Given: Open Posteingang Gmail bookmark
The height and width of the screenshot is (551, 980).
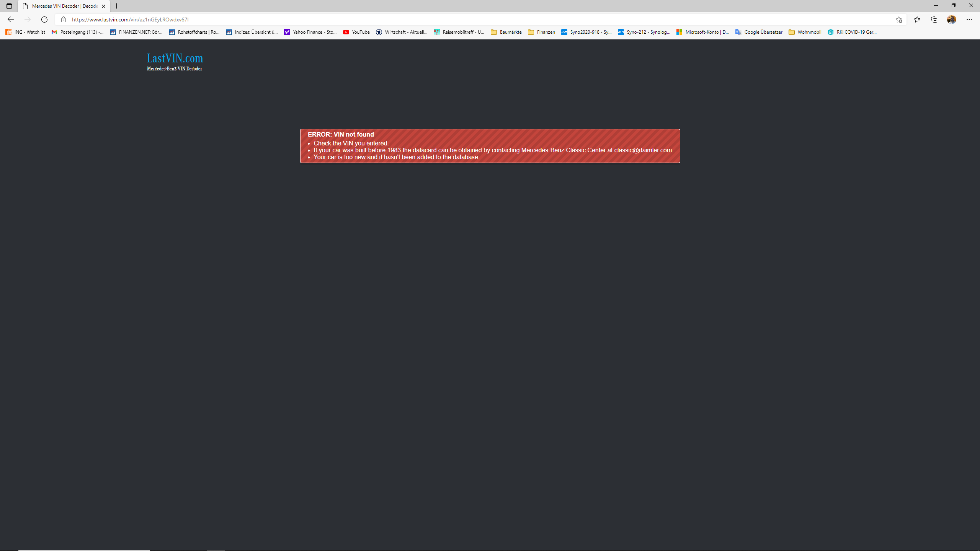Looking at the screenshot, I should click(x=78, y=32).
